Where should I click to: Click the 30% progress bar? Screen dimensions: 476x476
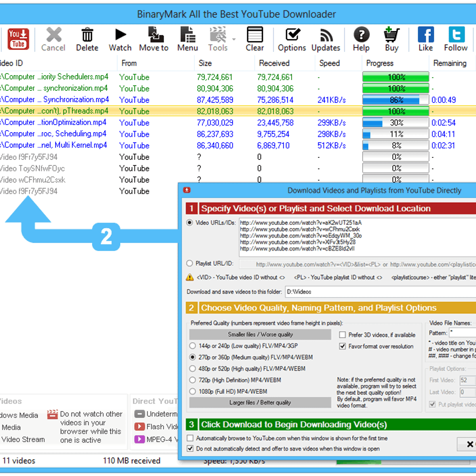pyautogui.click(x=396, y=123)
